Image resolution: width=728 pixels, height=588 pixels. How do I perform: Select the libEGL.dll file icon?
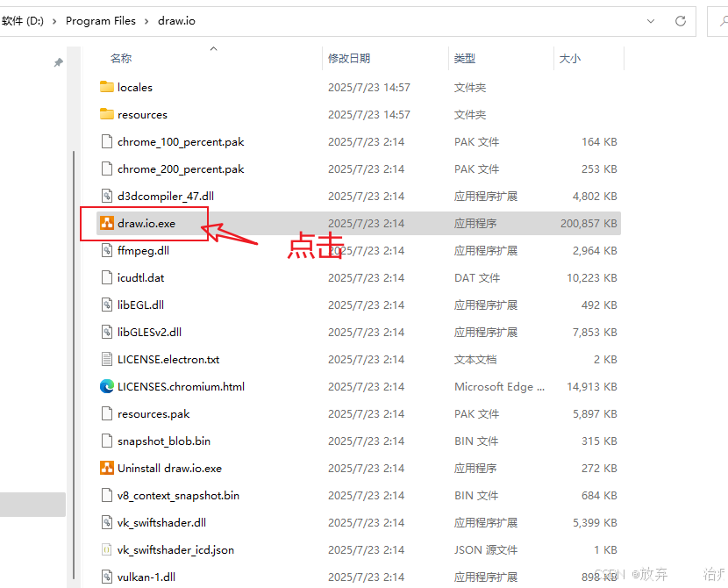pos(107,305)
